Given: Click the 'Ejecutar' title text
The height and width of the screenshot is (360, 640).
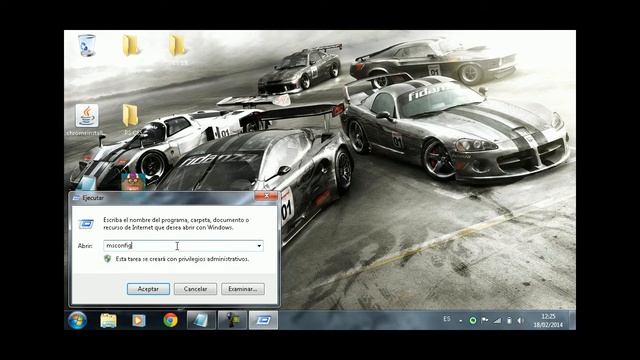Looking at the screenshot, I should 93,198.
